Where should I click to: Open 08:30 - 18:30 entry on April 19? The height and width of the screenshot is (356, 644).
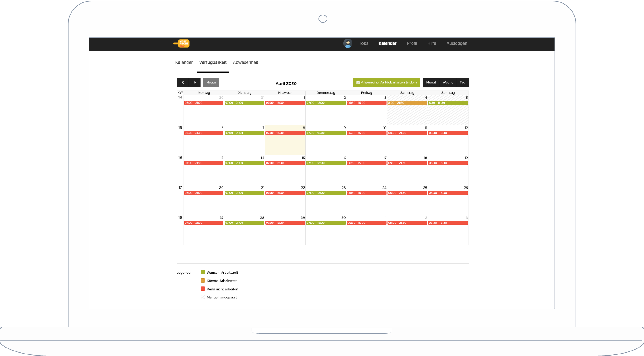pyautogui.click(x=448, y=163)
